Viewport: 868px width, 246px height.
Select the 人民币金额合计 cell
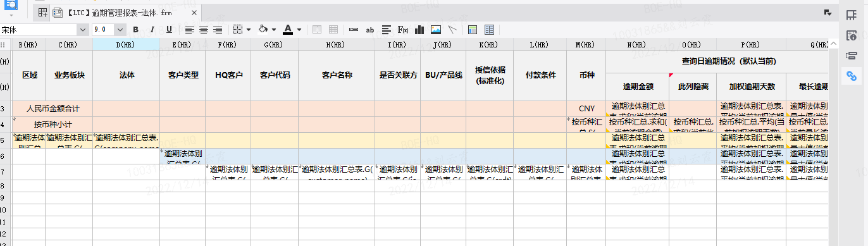53,109
